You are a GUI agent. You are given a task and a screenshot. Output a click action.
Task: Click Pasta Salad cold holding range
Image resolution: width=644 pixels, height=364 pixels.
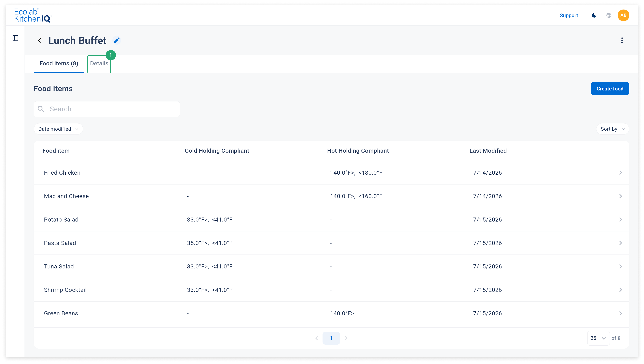coord(210,243)
